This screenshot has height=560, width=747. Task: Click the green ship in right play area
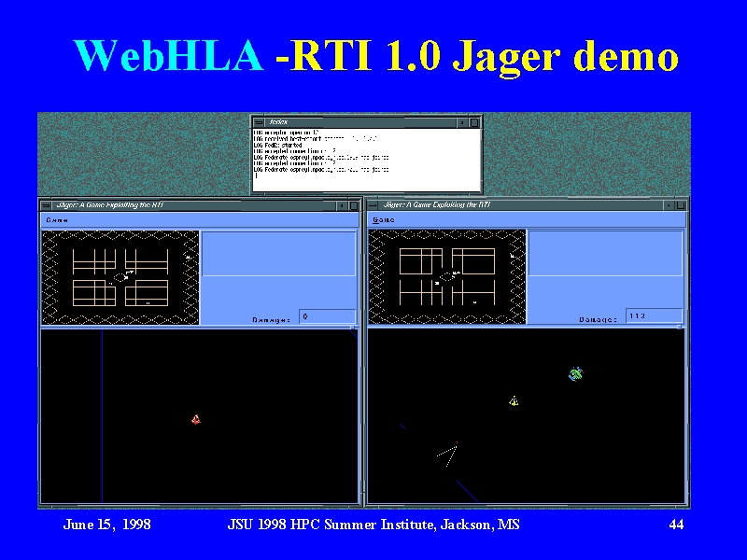click(x=575, y=374)
